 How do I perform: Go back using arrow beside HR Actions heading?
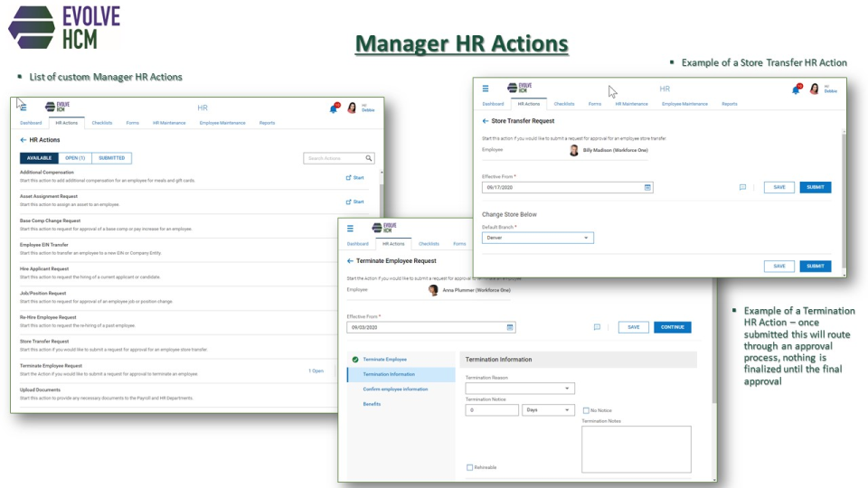click(x=24, y=140)
